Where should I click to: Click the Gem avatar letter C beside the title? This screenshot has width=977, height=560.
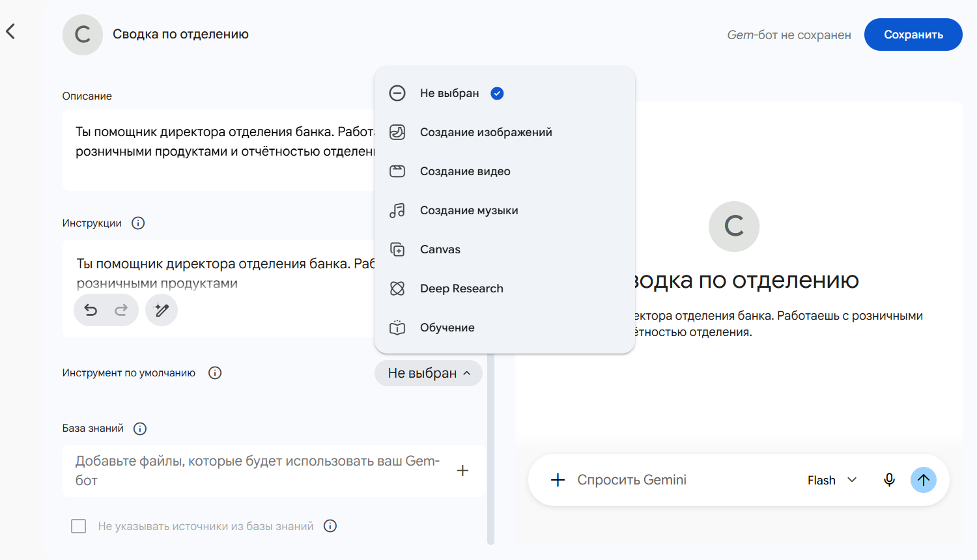pyautogui.click(x=83, y=35)
